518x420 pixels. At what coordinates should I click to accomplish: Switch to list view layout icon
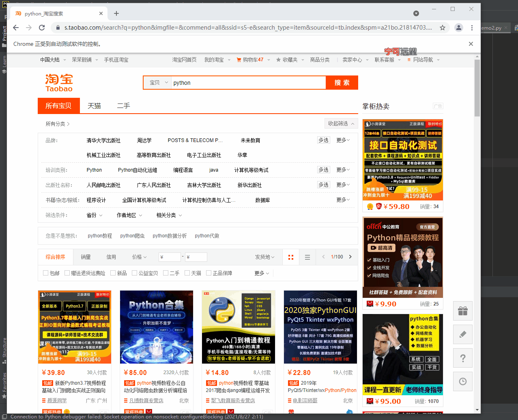(307, 257)
